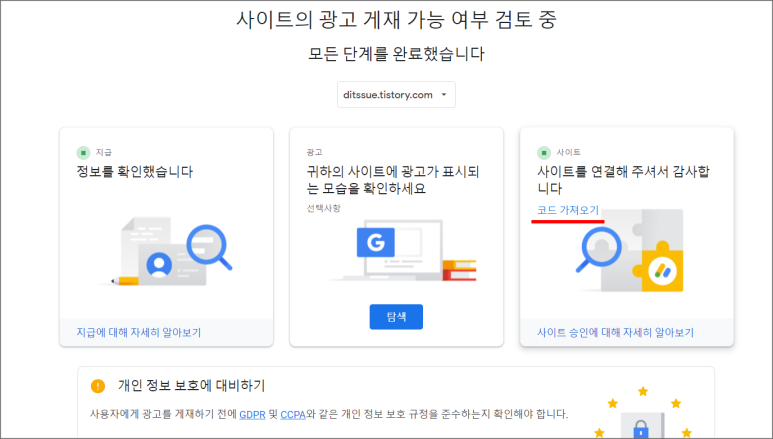Click 모든 단계를 완료했습니다 text
The image size is (773, 439).
(396, 53)
